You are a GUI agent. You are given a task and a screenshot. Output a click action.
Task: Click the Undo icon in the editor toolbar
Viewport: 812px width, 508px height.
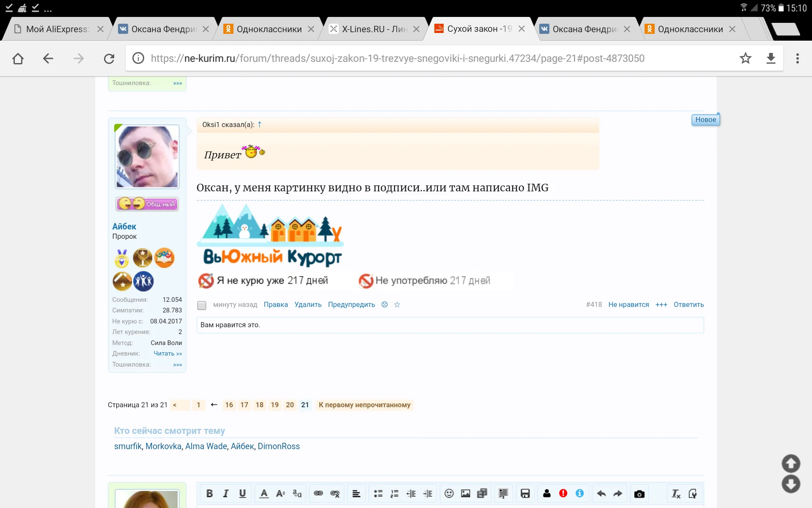[601, 493]
